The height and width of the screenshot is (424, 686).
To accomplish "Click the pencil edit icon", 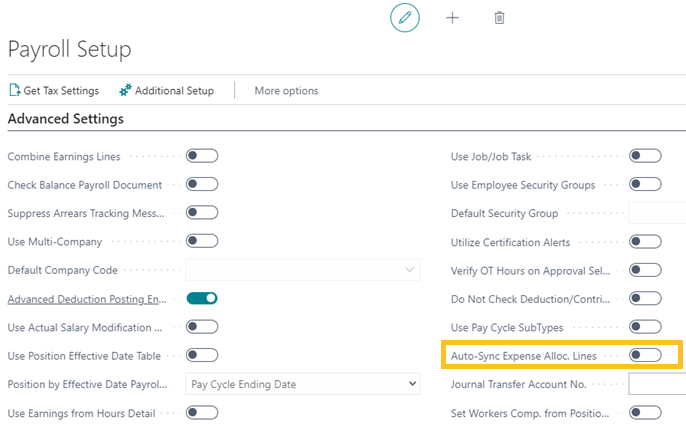I will (x=405, y=18).
